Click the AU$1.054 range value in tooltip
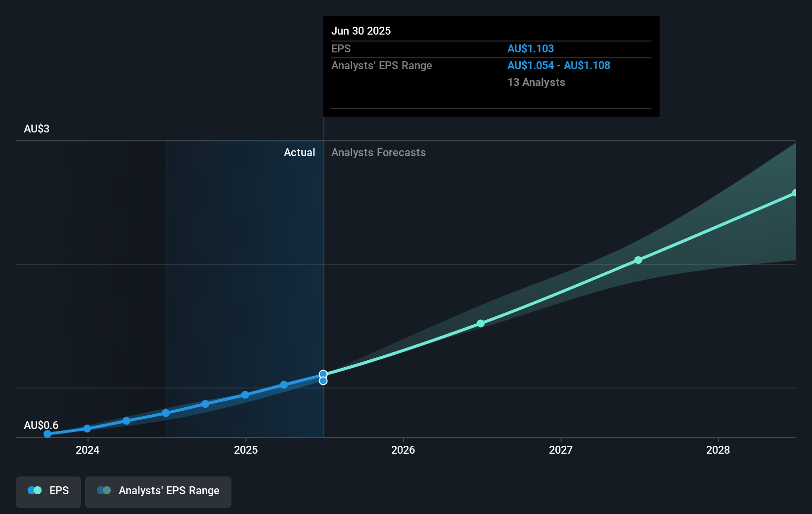Viewport: 812px width, 514px height. (531, 65)
